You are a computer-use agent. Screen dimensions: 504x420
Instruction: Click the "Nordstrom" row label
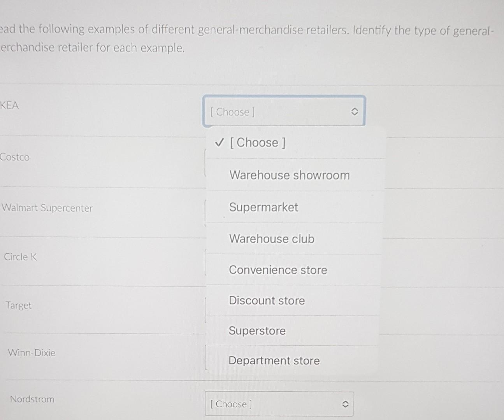[32, 399]
